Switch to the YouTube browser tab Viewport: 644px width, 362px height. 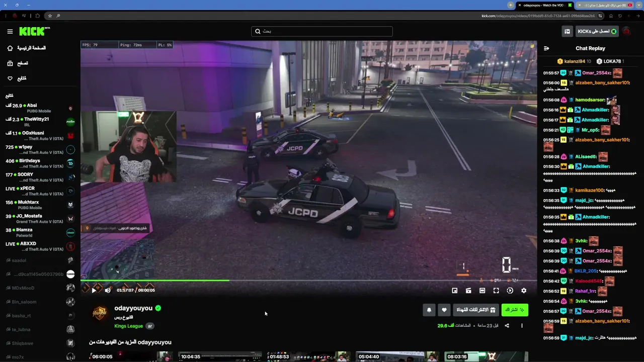point(605,5)
